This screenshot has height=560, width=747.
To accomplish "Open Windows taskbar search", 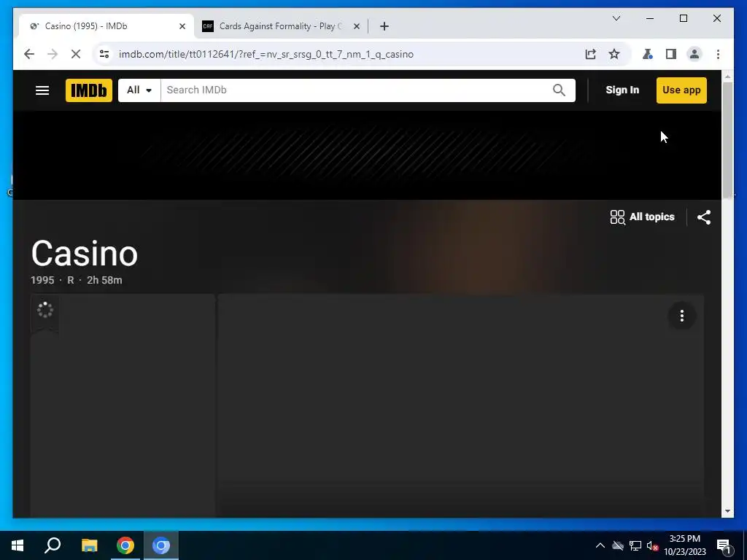I will point(53,545).
